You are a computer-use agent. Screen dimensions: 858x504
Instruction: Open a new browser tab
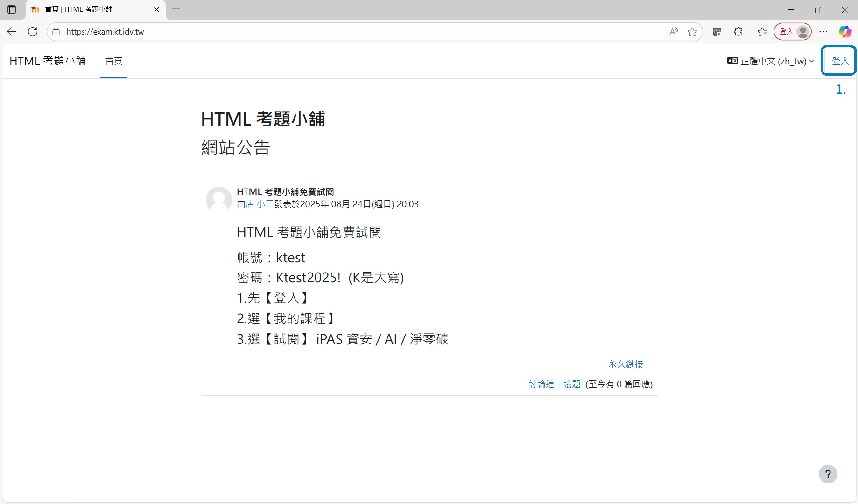[176, 9]
